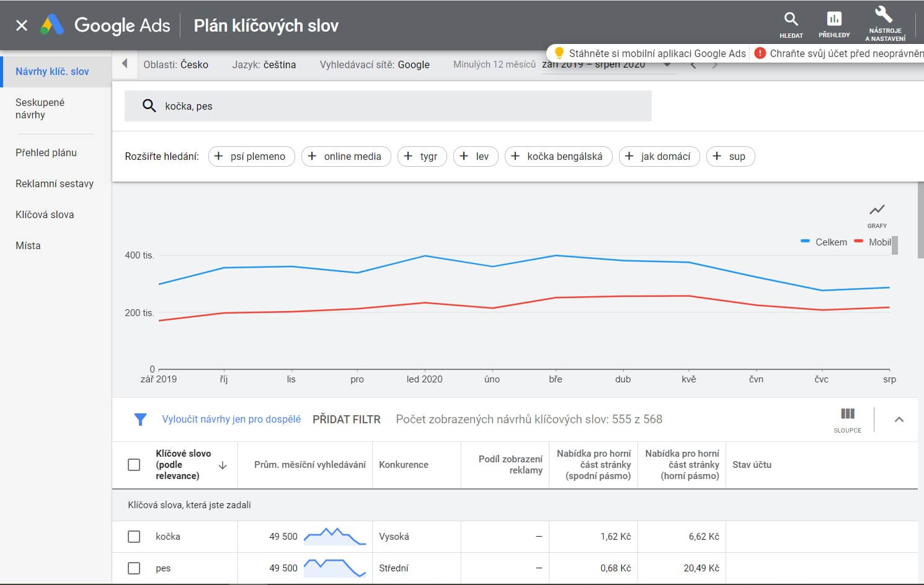The width and height of the screenshot is (924, 585).
Task: Click the 6,62 Kč bid value
Action: tap(704, 537)
